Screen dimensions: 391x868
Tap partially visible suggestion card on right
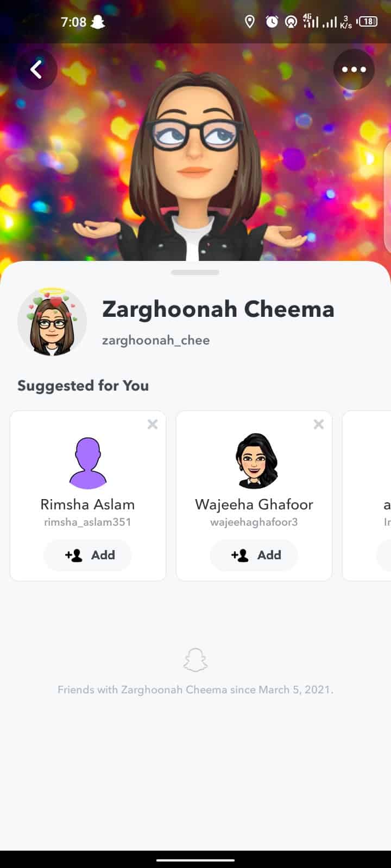pos(375,495)
